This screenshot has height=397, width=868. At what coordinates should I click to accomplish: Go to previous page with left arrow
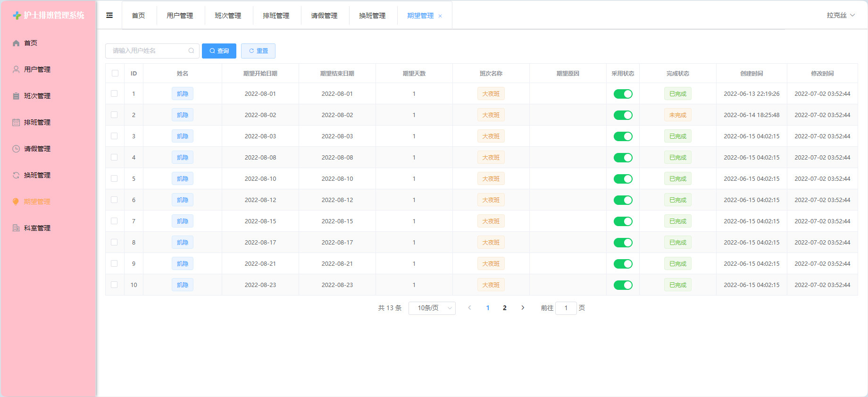(x=469, y=308)
